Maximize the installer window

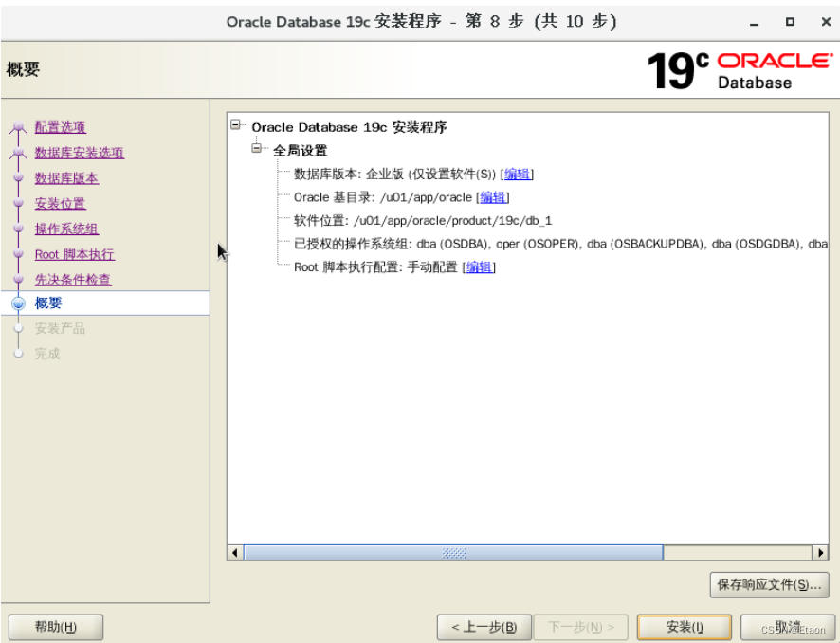click(x=790, y=22)
